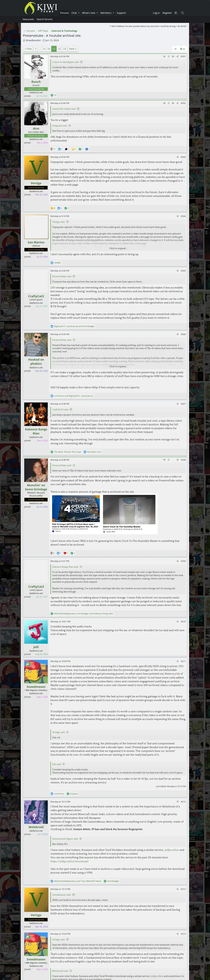Jump to Schpoots quoted post arrow
This screenshot has width=210, height=980.
pos(69,126)
